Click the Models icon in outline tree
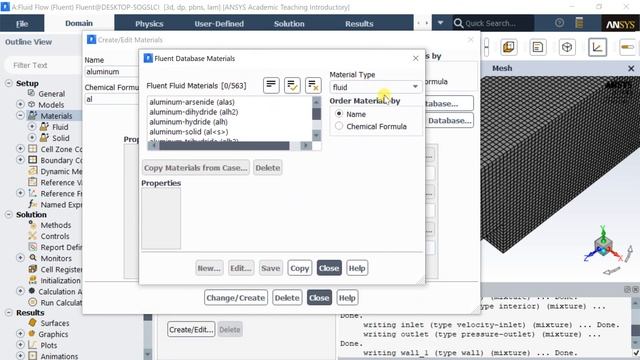 (31, 104)
